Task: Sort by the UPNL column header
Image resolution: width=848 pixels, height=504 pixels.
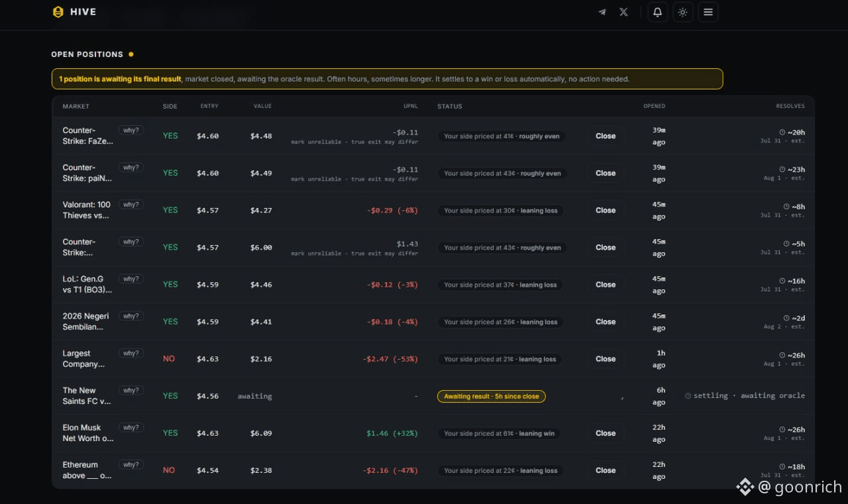Action: 411,106
